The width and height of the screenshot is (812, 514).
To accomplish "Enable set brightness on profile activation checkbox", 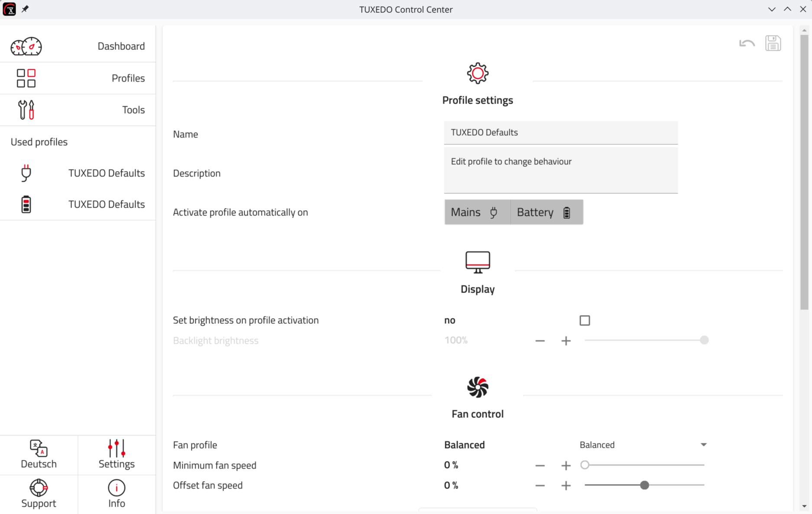I will (585, 320).
